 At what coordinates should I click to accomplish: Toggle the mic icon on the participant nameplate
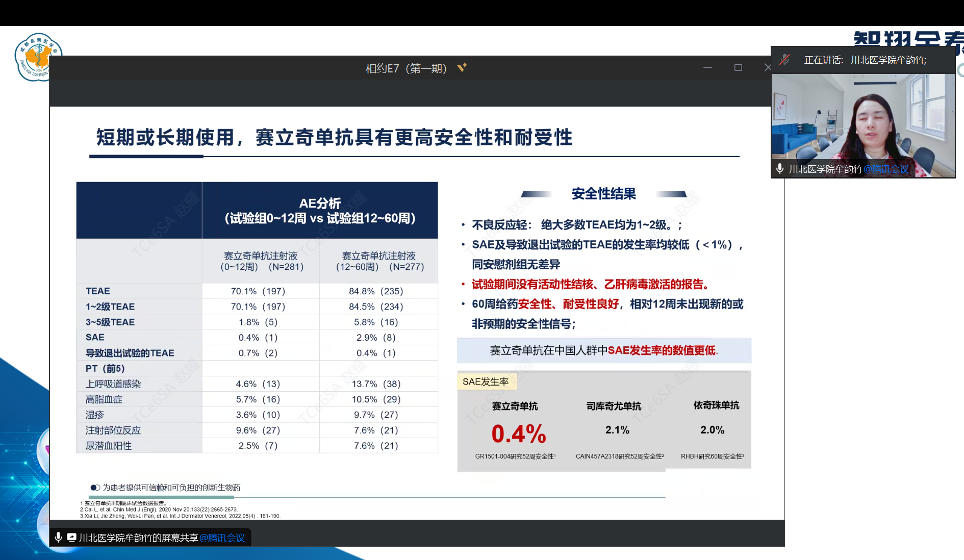click(779, 169)
